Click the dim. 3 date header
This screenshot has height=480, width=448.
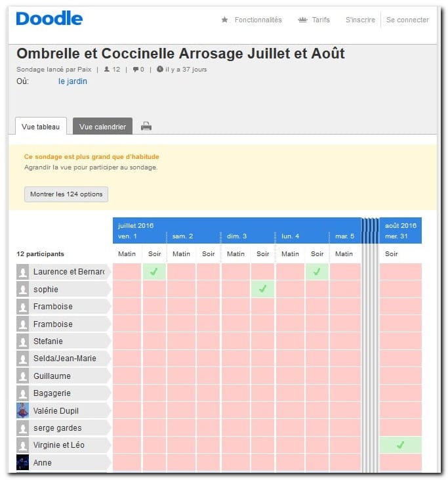237,236
